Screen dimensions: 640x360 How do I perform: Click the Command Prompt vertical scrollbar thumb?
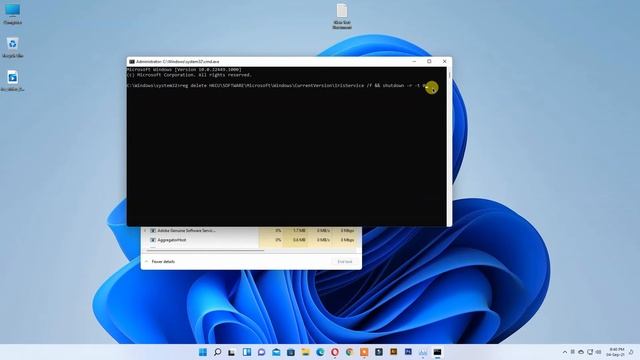point(449,76)
